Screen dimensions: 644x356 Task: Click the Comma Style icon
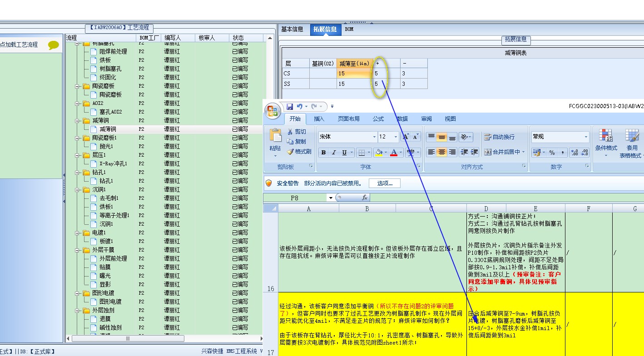click(562, 152)
